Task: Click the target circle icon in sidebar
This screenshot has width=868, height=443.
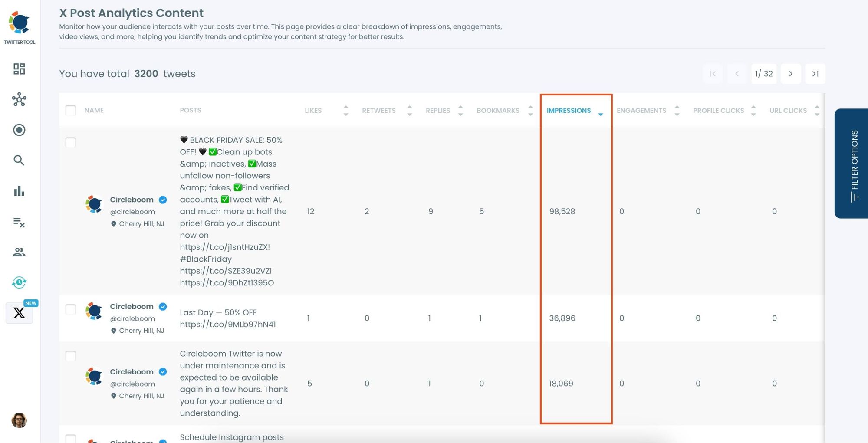Action: pos(19,130)
